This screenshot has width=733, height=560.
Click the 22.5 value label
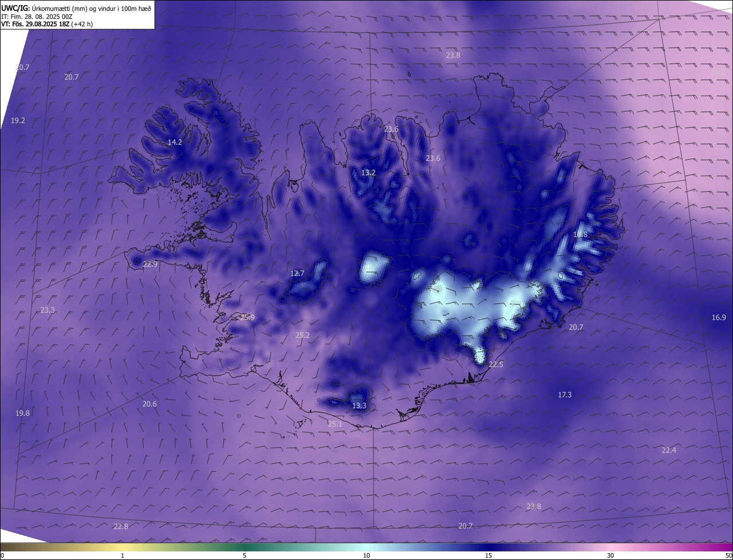[496, 365]
